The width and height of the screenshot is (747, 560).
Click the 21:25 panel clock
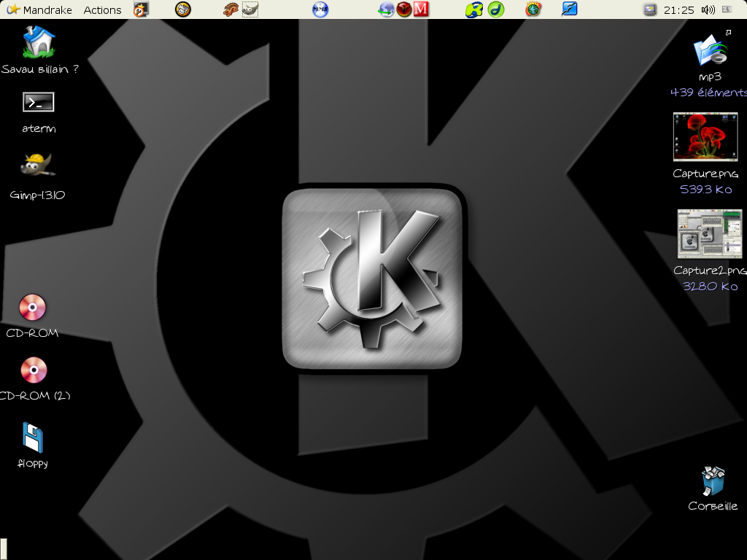[679, 10]
